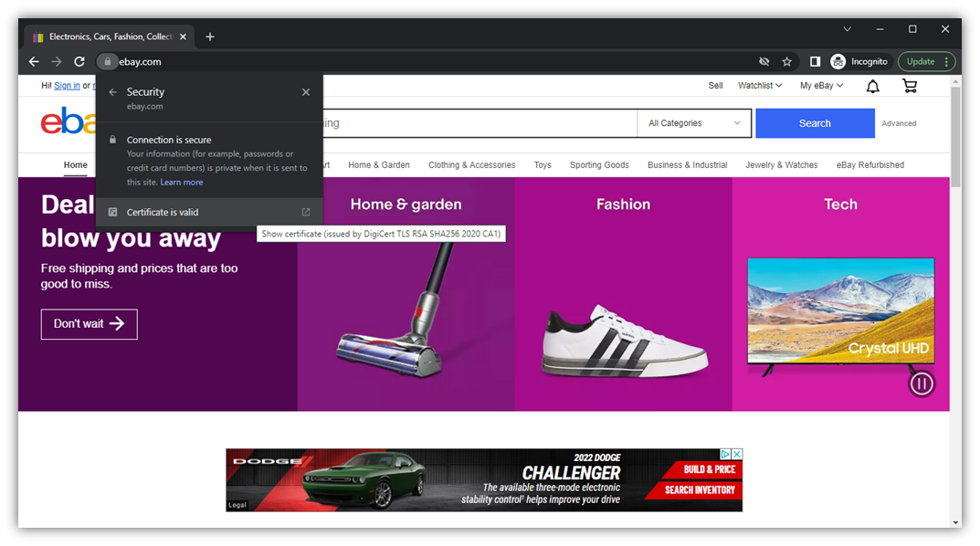The height and width of the screenshot is (546, 980).
Task: Open the eBay Refurbished category
Action: (870, 165)
